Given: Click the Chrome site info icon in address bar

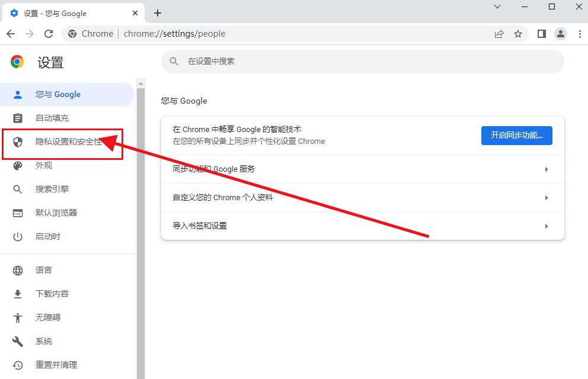Looking at the screenshot, I should tap(72, 34).
